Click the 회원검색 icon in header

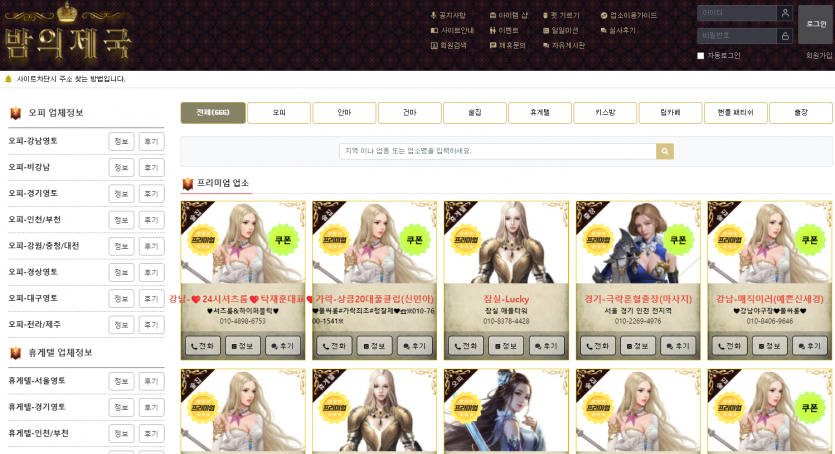(x=434, y=45)
